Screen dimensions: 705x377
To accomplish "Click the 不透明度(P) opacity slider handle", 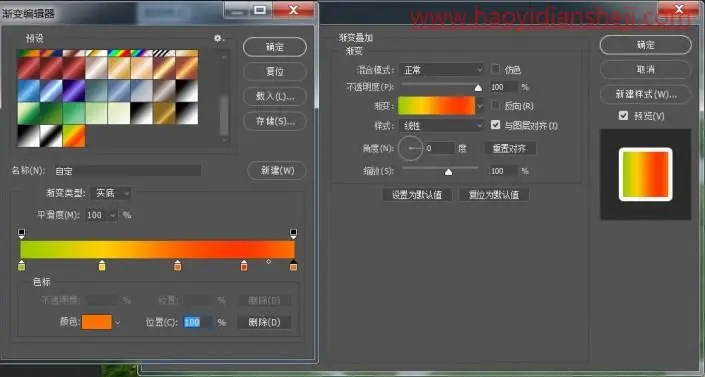I will coord(478,87).
